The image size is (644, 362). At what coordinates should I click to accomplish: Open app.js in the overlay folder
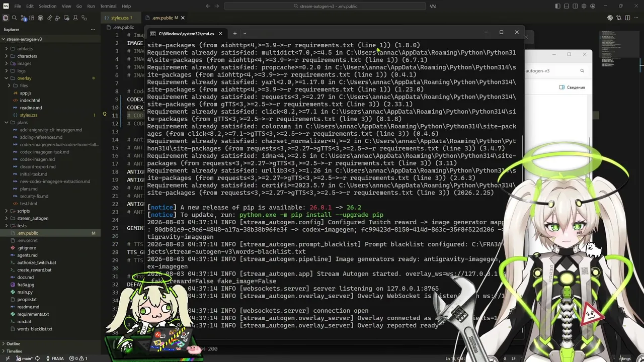tap(50, 93)
